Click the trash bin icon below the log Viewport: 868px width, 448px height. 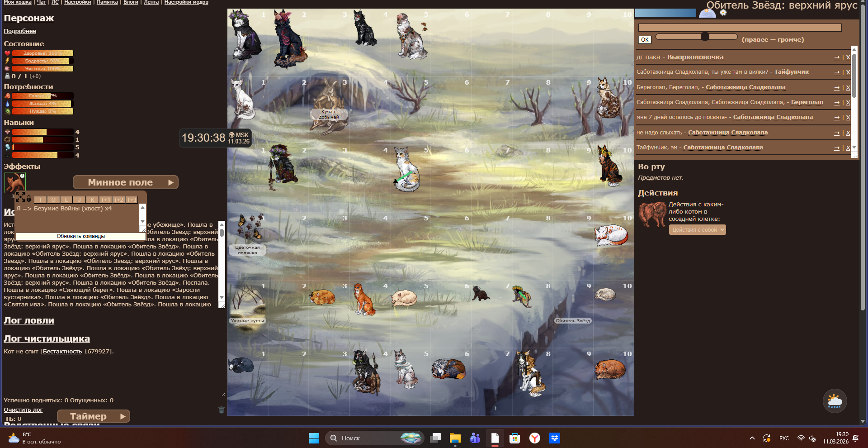click(x=221, y=410)
